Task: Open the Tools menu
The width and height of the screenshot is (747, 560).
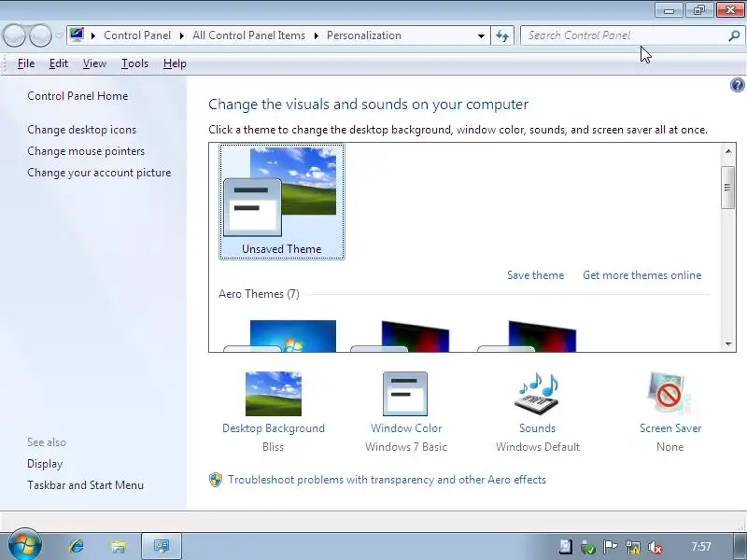Action: [134, 63]
